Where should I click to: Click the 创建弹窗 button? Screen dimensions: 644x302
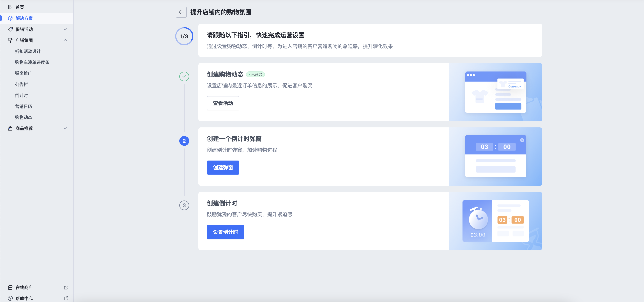pyautogui.click(x=223, y=168)
